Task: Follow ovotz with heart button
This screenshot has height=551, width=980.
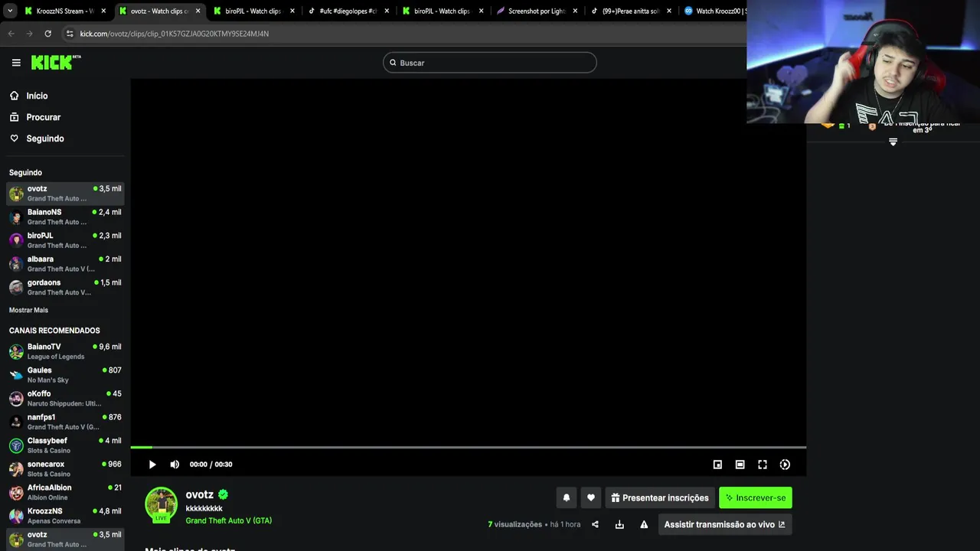Action: 591,497
